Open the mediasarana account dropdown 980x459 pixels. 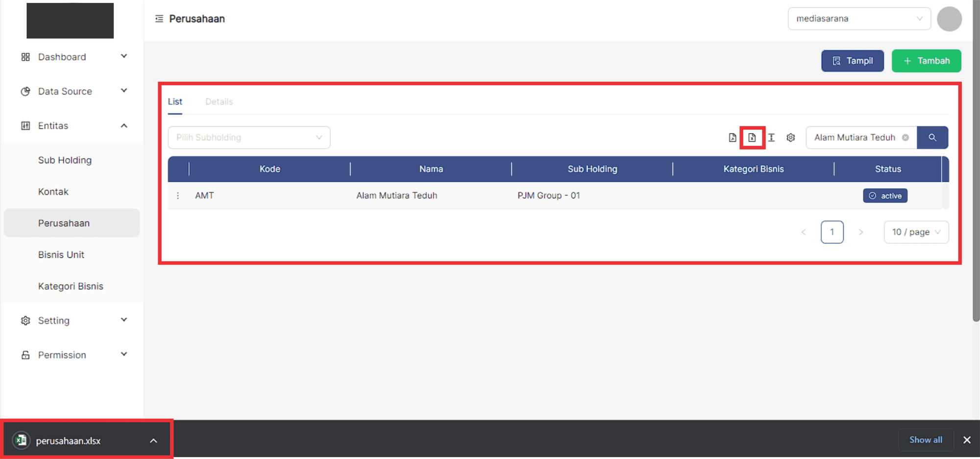[858, 19]
